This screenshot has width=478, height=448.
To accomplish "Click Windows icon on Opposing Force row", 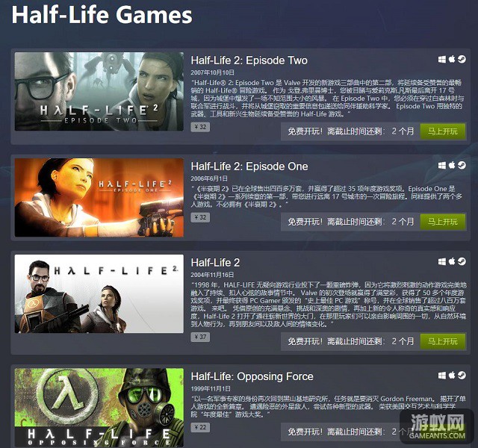I will click(441, 376).
